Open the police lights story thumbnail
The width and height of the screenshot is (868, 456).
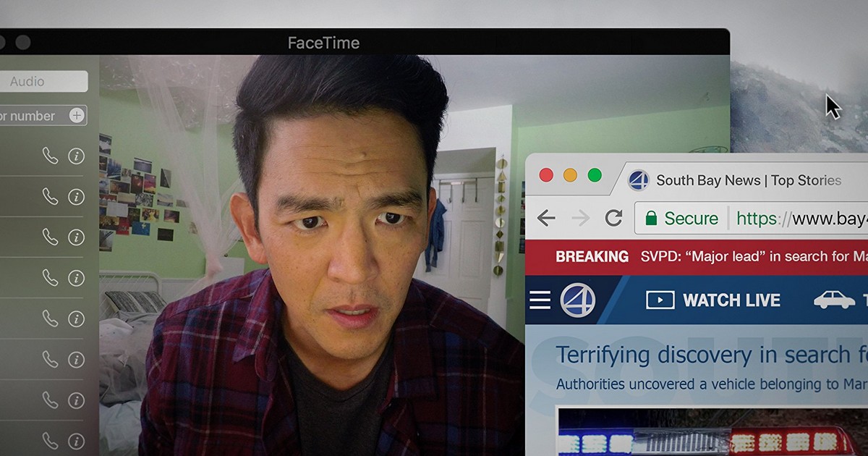tap(712, 432)
